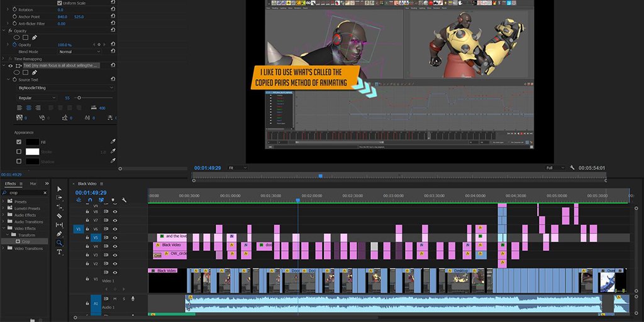Select the Pen tool in tools panel
644x322 pixels.
59,234
